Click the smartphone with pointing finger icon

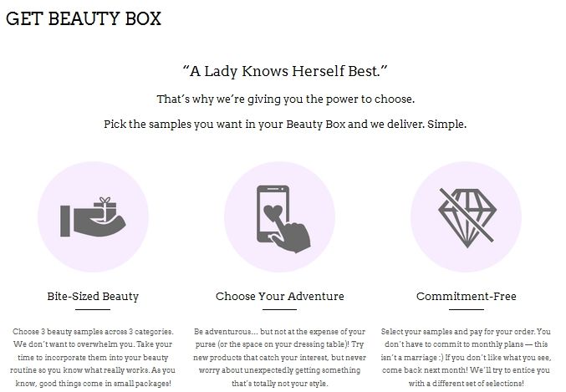coord(283,219)
